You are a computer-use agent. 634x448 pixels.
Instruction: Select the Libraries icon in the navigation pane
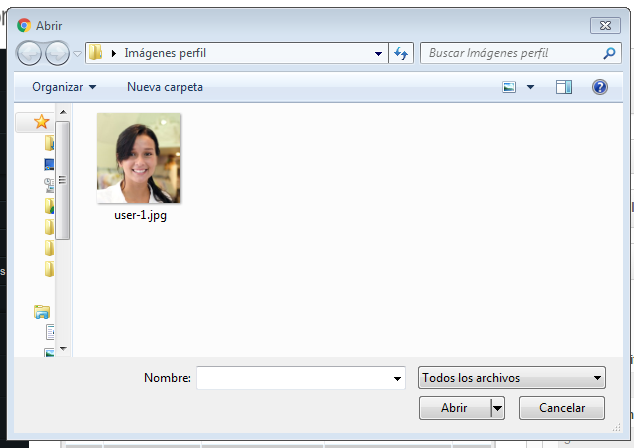[x=42, y=312]
